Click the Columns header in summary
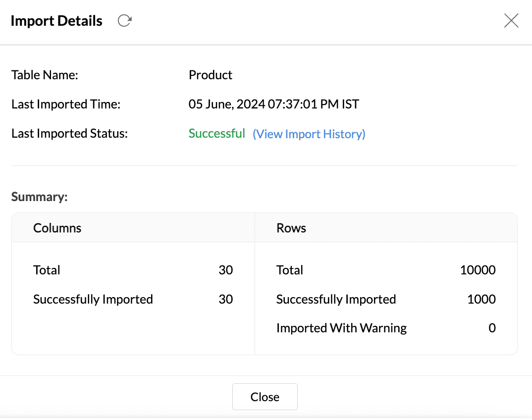The image size is (532, 420). pyautogui.click(x=57, y=228)
